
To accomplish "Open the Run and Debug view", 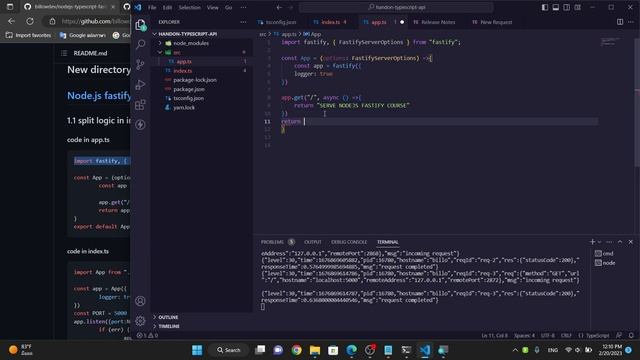I will [140, 84].
